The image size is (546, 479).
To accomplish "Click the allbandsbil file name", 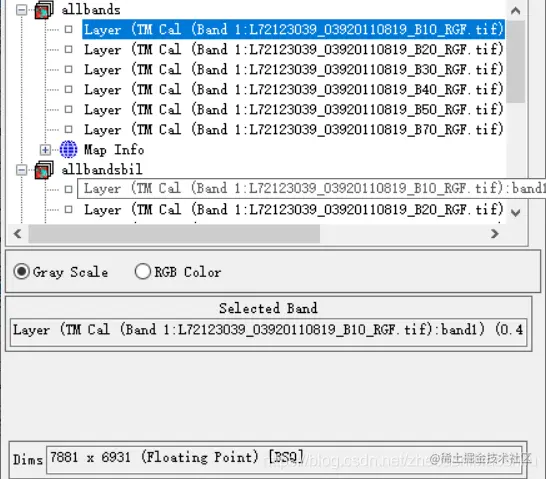I will click(102, 170).
